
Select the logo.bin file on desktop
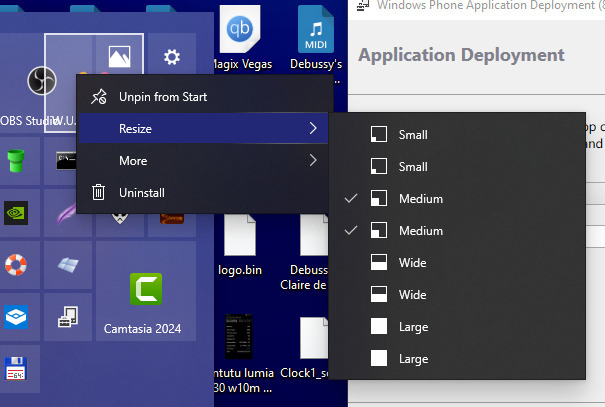(x=240, y=245)
